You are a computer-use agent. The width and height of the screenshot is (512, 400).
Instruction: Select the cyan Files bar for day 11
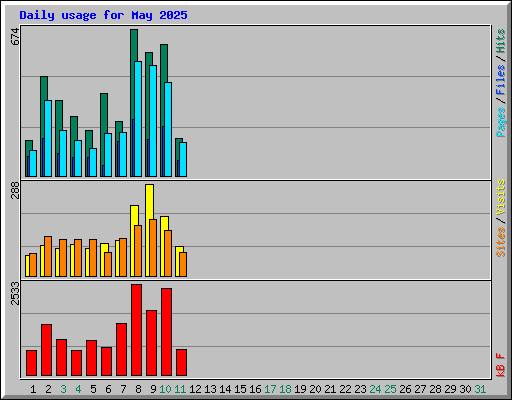[183, 159]
